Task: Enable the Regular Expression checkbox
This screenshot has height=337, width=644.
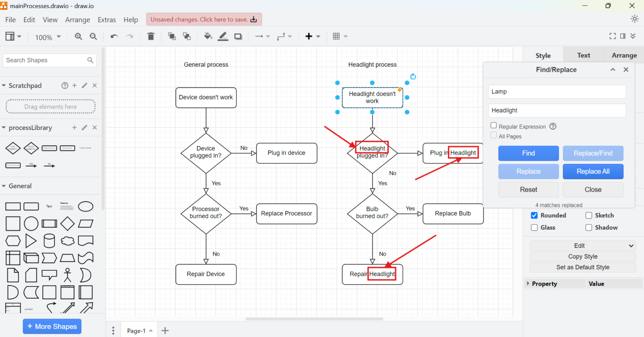Action: 493,125
